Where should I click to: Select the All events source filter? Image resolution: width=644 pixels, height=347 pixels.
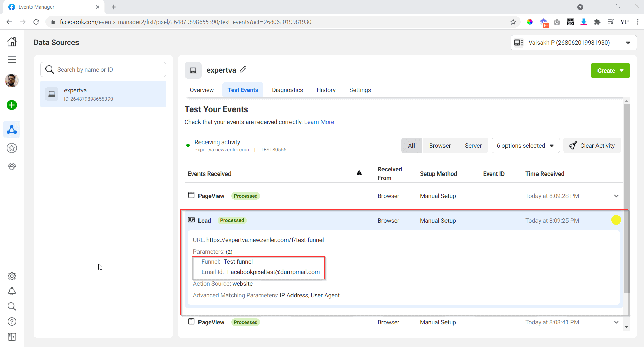(411, 145)
